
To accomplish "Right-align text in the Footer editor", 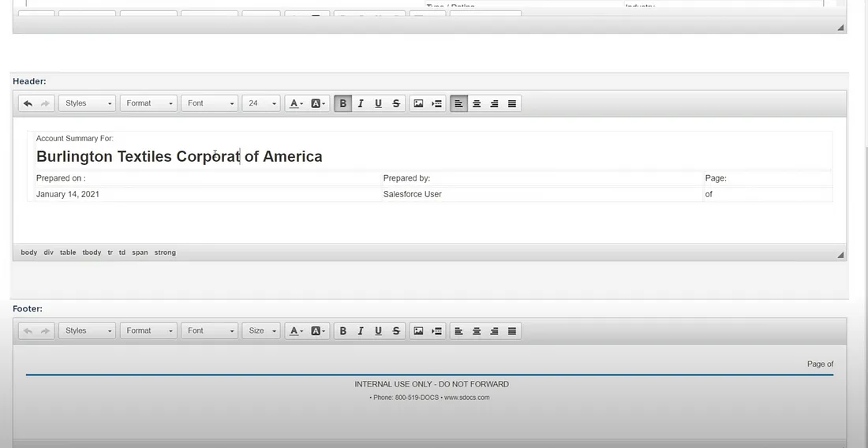I will click(494, 331).
